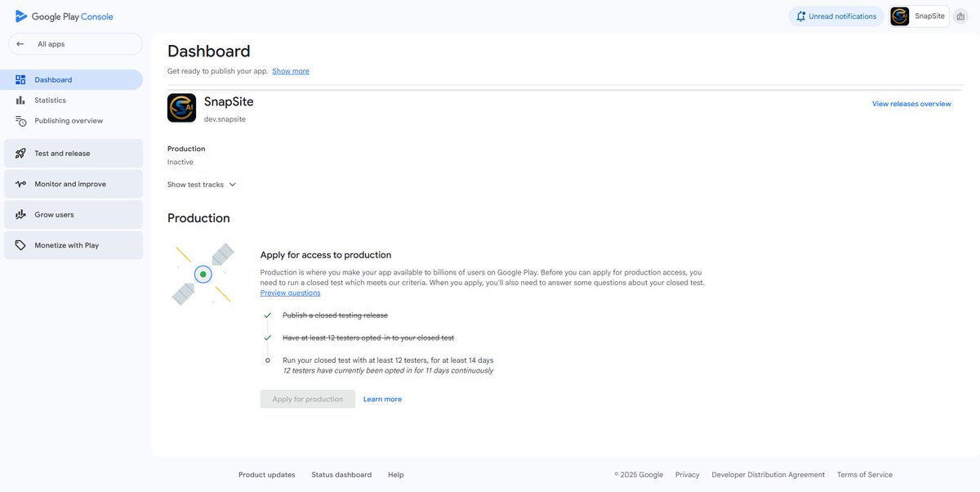The image size is (980, 492).
Task: Click the 'Apply for access to production' heading
Action: tap(326, 255)
